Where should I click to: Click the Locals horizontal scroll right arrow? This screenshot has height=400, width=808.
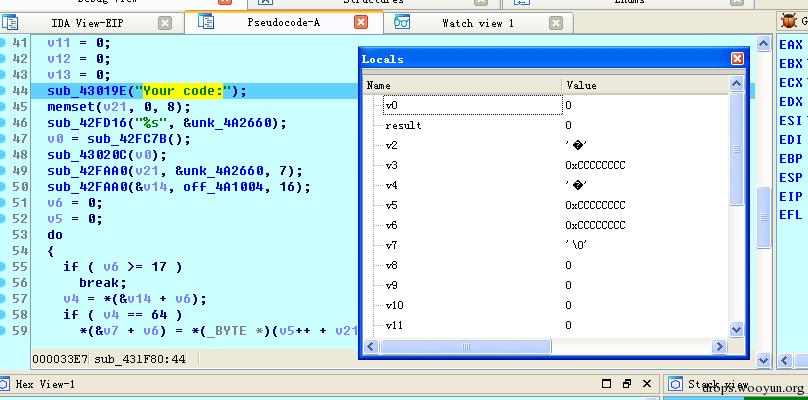click(x=719, y=346)
